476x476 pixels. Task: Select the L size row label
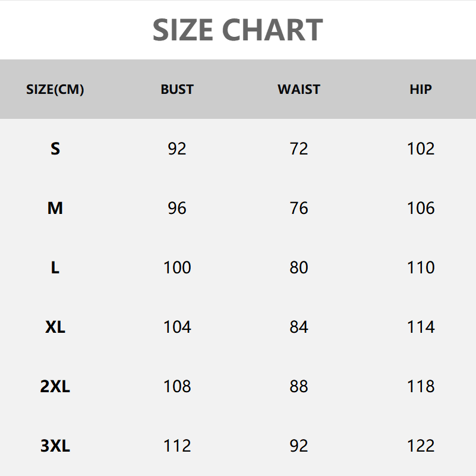[55, 267]
